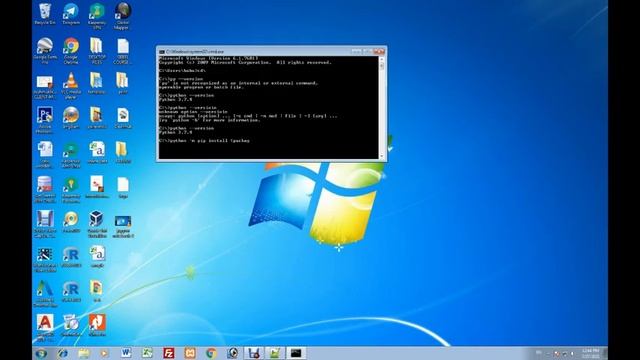Select the Google Chrome desktop shortcut
Image resolution: width=640 pixels, height=360 pixels.
coord(71,51)
